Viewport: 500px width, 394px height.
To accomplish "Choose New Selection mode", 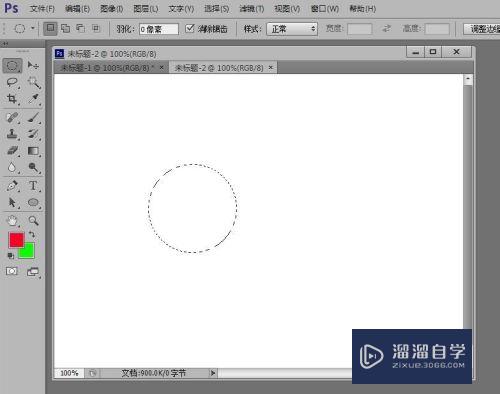I will coord(51,29).
